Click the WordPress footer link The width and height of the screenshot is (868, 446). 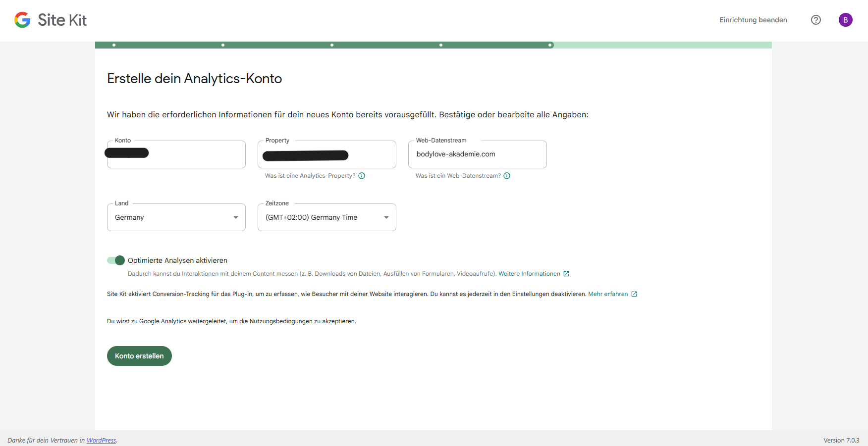coord(101,440)
